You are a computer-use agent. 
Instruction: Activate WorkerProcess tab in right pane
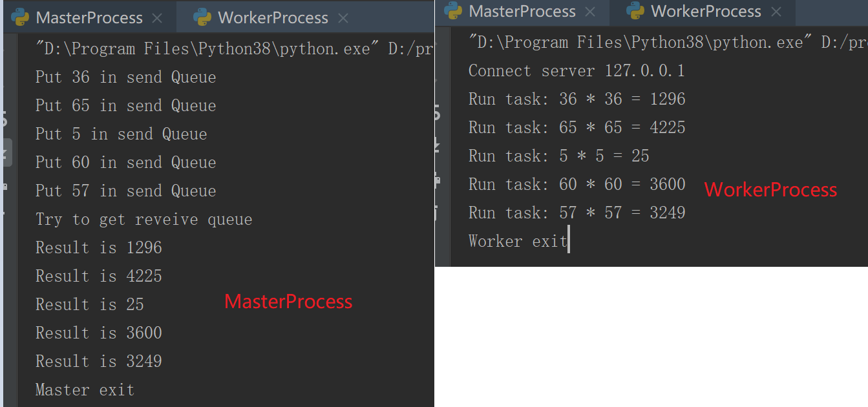pos(706,12)
